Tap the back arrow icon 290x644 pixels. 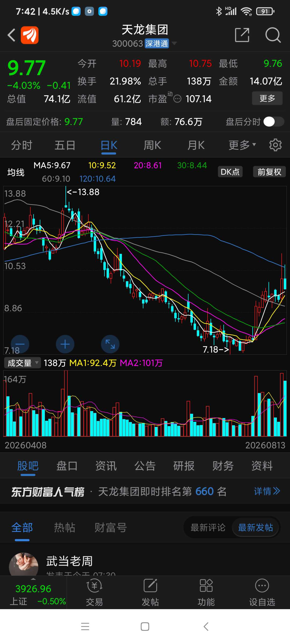coord(12,35)
